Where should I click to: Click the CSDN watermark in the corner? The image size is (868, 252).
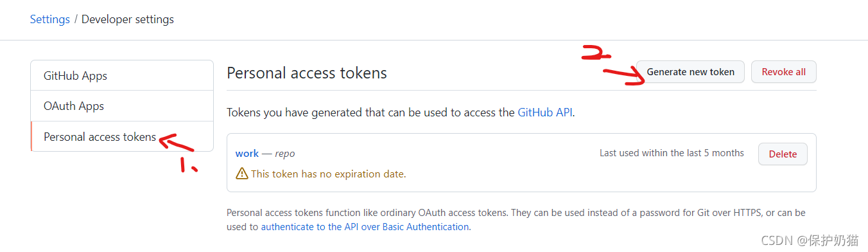810,240
